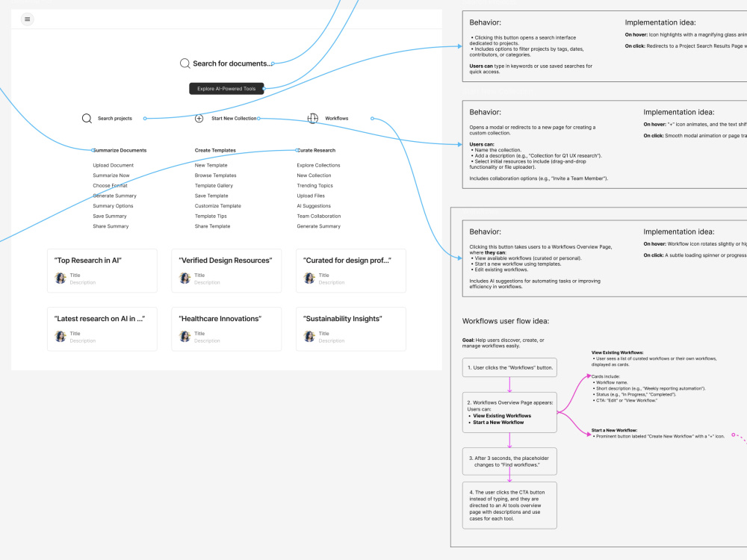Screen dimensions: 747x560
Task: Select flow step 4 user clicks CTA box
Action: (x=509, y=505)
